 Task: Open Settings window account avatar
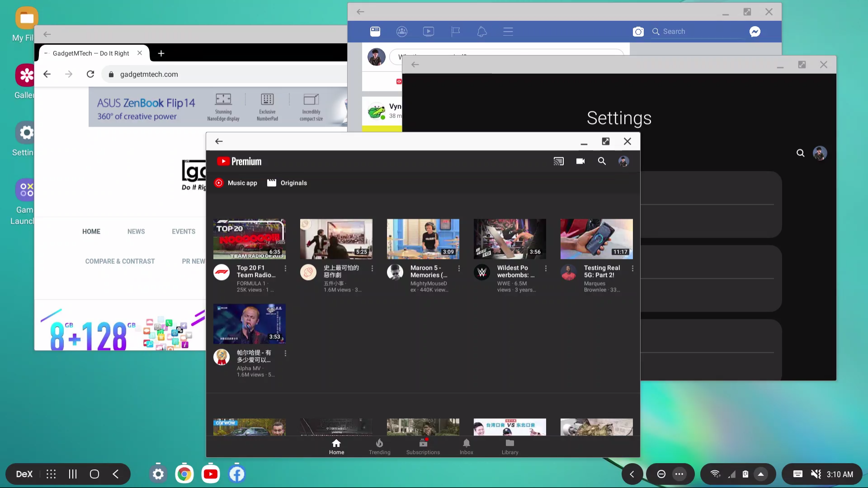click(x=820, y=153)
